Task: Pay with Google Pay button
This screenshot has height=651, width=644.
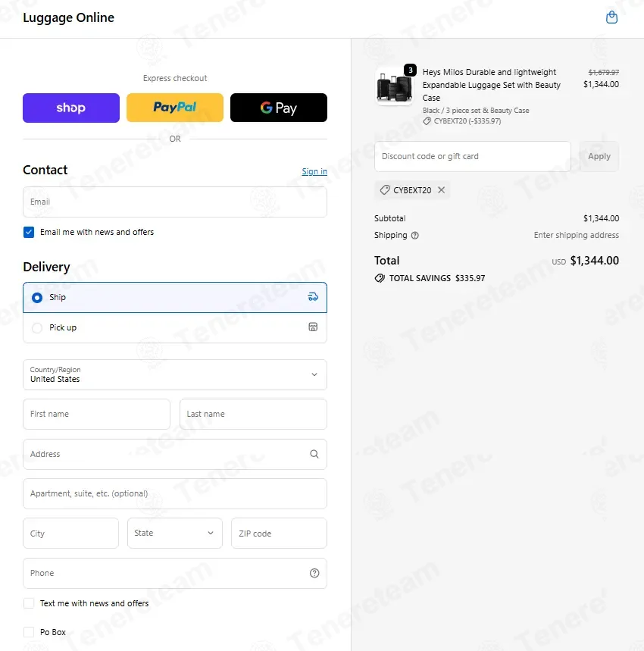Action: click(x=278, y=108)
